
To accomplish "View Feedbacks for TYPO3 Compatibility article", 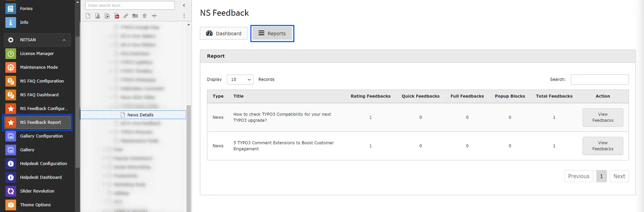I will click(603, 117).
